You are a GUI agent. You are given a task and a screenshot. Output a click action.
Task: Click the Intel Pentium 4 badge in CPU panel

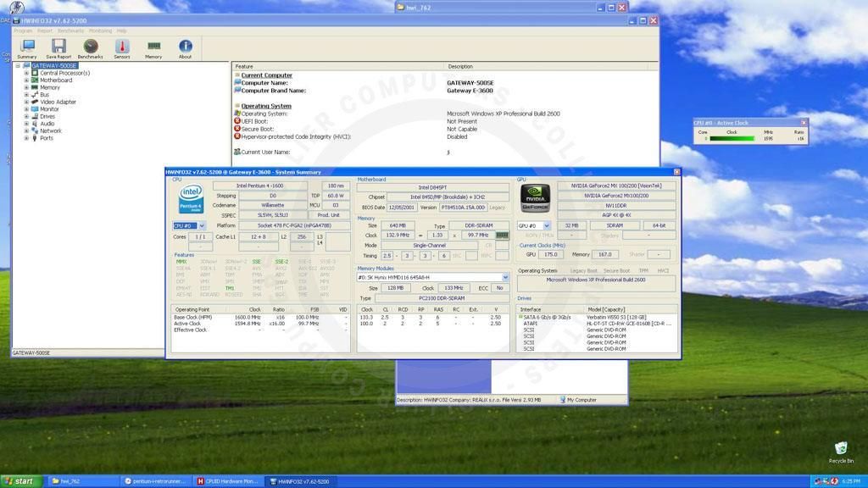[x=190, y=198]
